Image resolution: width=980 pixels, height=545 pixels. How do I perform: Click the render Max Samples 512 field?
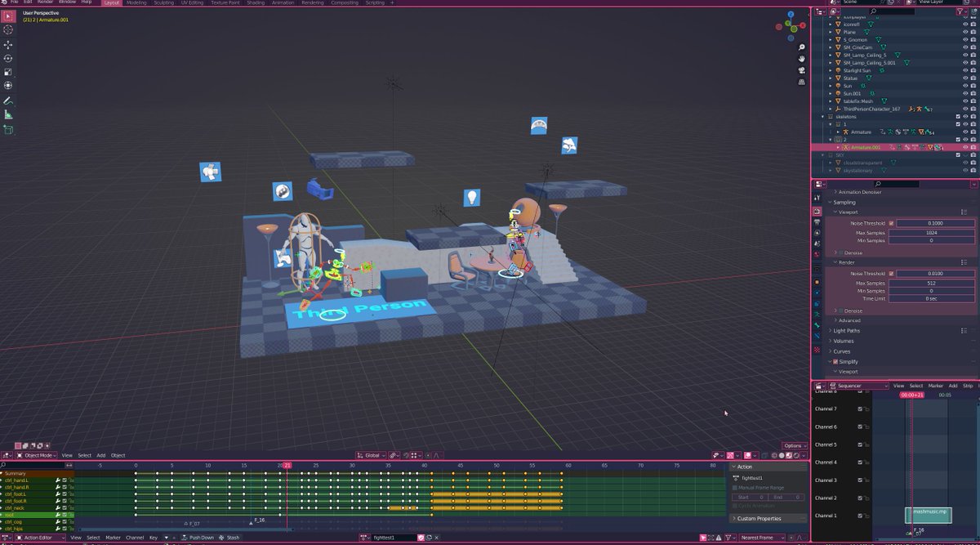point(932,284)
